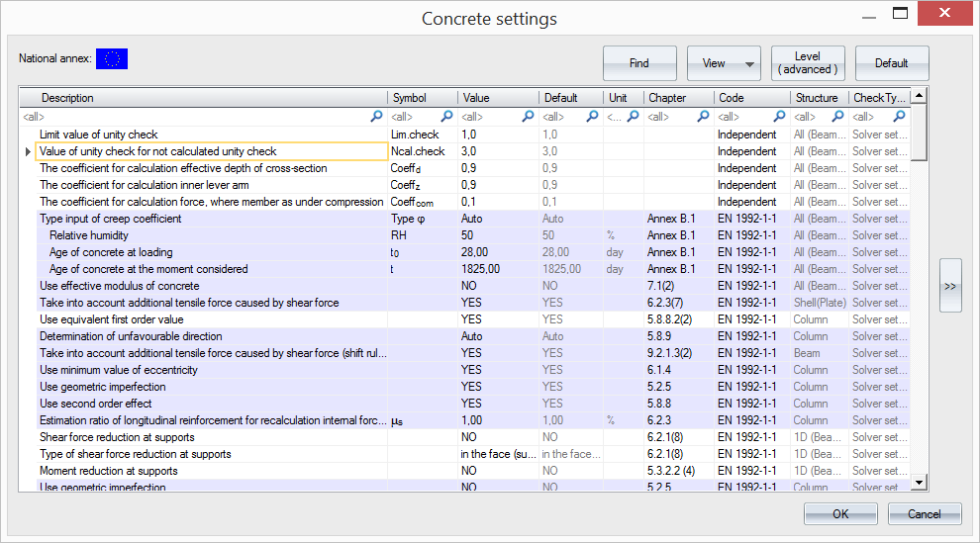Image resolution: width=980 pixels, height=543 pixels.
Task: Expand the side panel with >> button
Action: pyautogui.click(x=950, y=286)
